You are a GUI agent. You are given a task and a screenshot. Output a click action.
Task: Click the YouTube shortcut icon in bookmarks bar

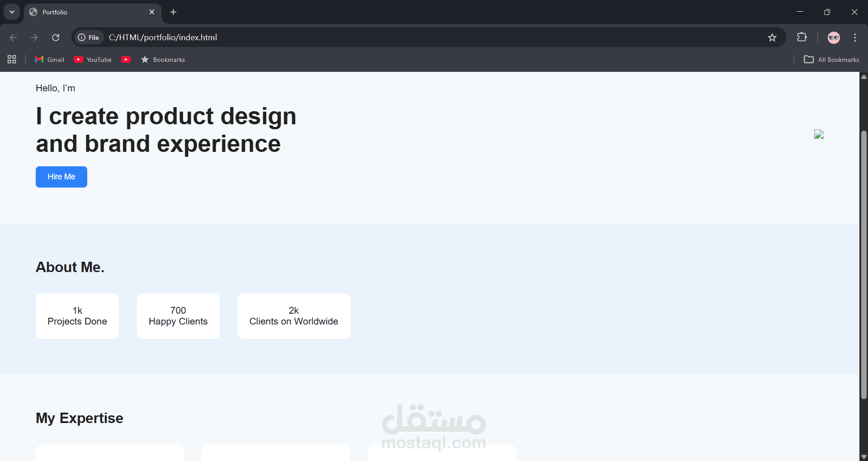[79, 59]
